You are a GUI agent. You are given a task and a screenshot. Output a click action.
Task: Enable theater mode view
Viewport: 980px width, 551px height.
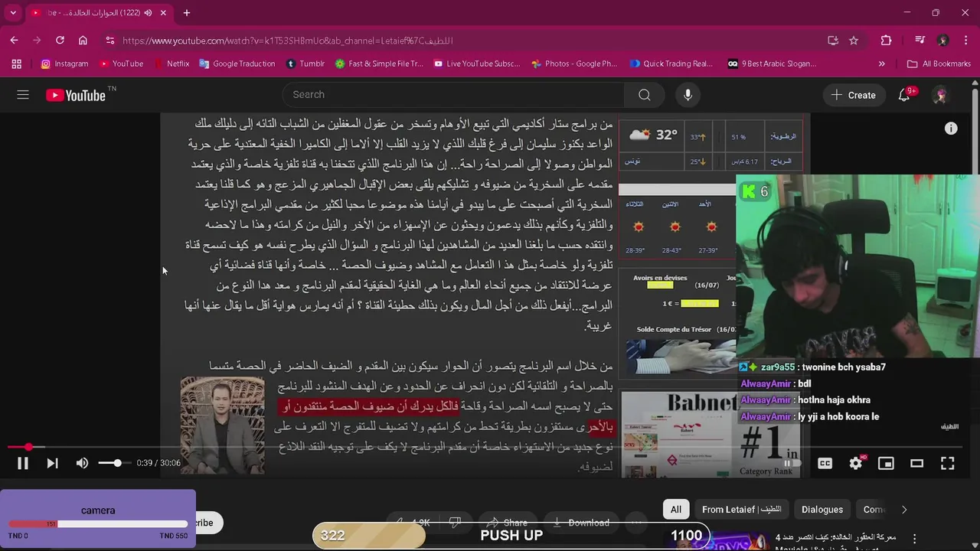(916, 463)
